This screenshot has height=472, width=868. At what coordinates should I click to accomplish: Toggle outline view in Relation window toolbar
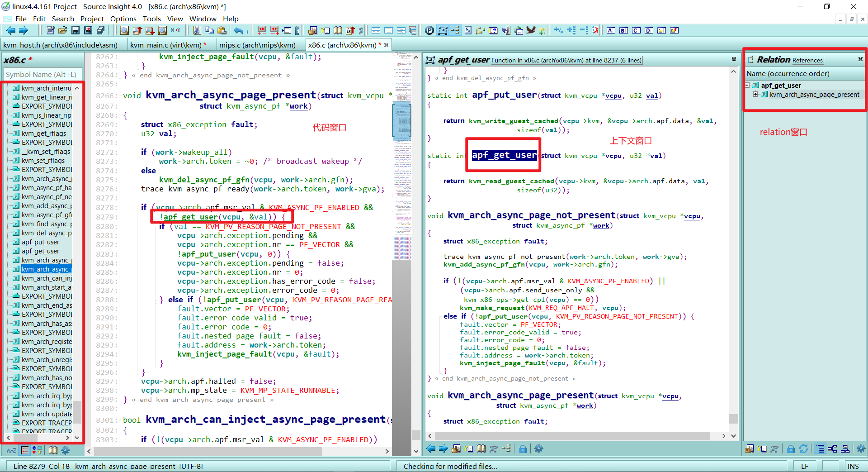pyautogui.click(x=820, y=449)
